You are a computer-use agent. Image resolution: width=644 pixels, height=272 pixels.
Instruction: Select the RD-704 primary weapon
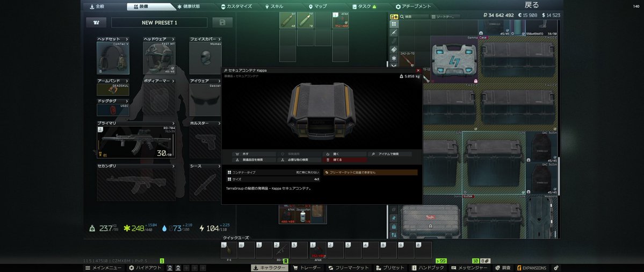click(x=136, y=142)
